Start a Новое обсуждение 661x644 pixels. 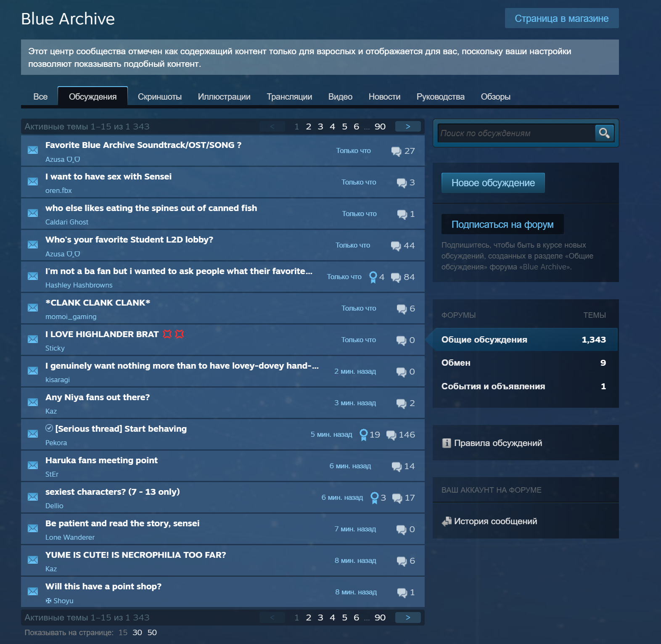tap(493, 183)
